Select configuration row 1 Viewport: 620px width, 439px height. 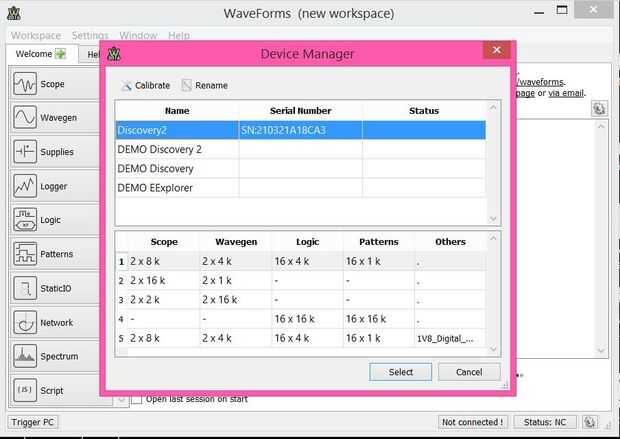(301, 261)
